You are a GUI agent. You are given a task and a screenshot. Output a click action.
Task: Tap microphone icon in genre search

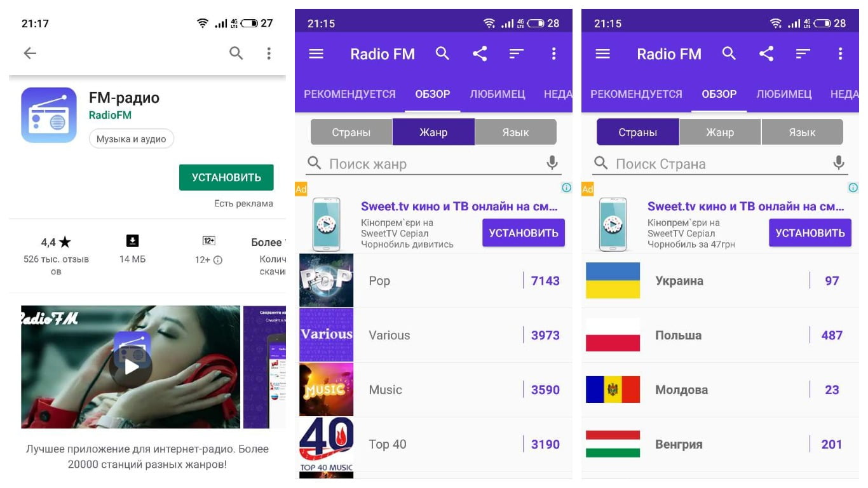click(552, 163)
